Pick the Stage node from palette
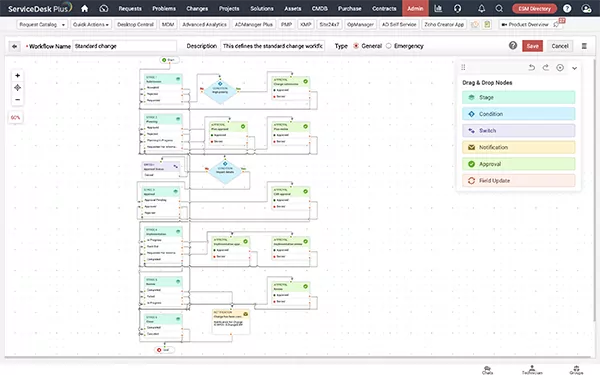The height and width of the screenshot is (375, 600). (518, 97)
